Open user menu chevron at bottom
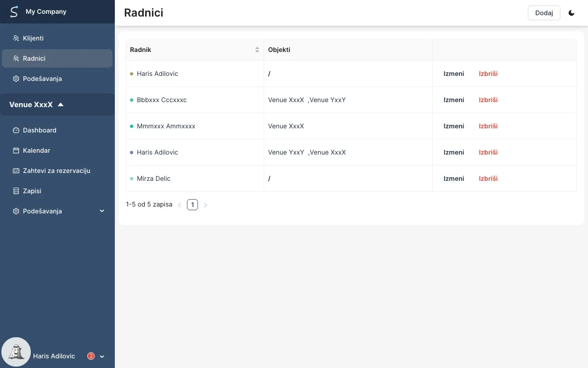Image resolution: width=588 pixels, height=368 pixels. (x=102, y=356)
